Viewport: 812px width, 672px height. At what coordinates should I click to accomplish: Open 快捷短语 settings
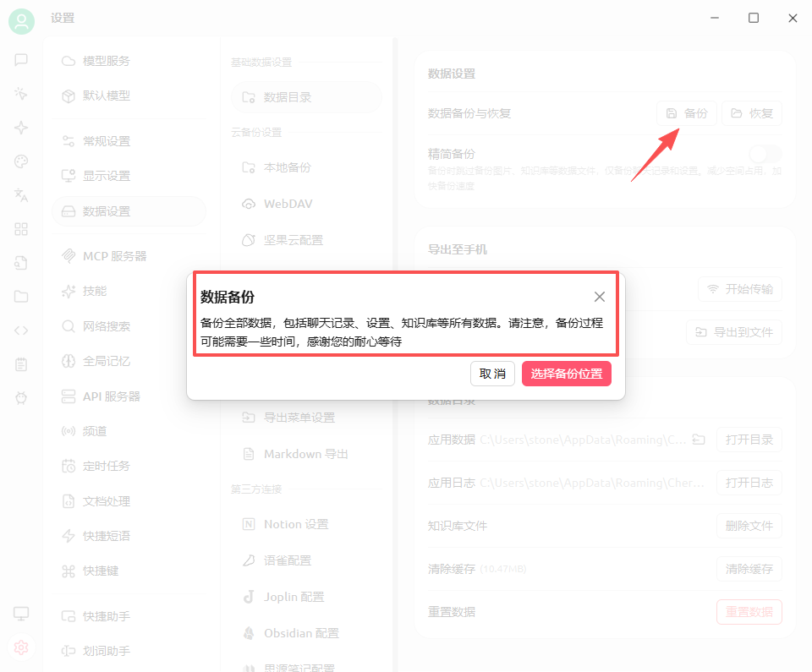(x=129, y=536)
